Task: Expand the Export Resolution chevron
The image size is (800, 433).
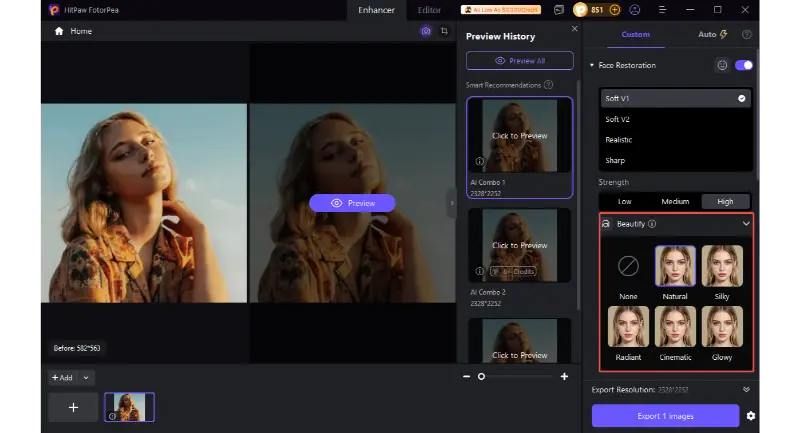Action: pos(746,390)
